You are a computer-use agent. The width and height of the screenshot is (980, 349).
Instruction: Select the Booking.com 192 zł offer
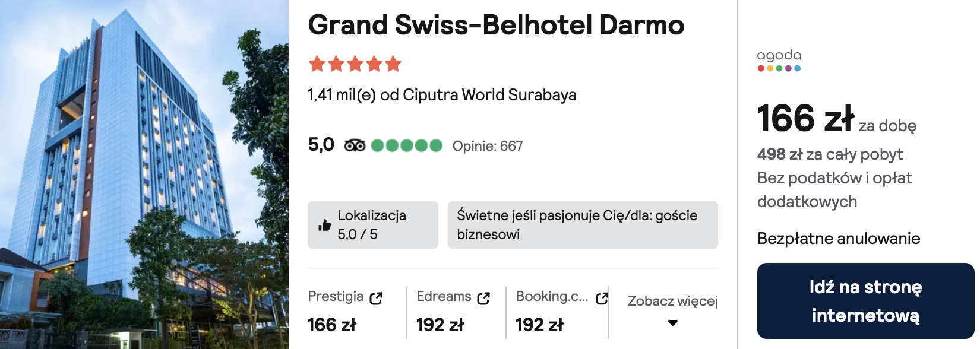coord(539,325)
